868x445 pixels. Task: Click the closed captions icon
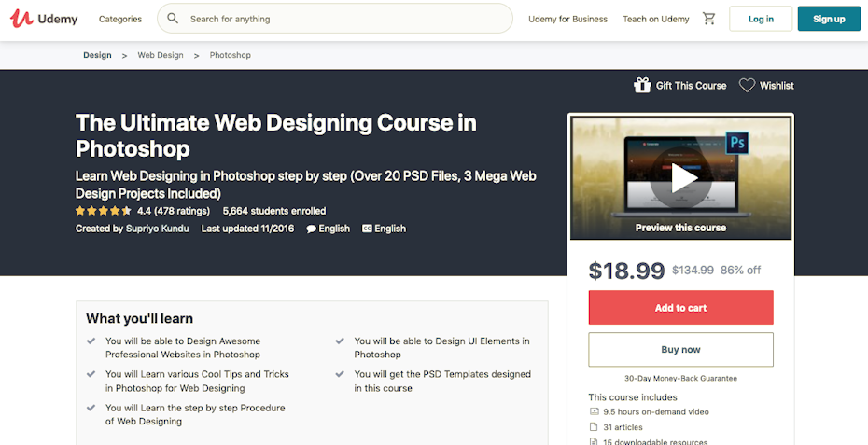(x=367, y=229)
